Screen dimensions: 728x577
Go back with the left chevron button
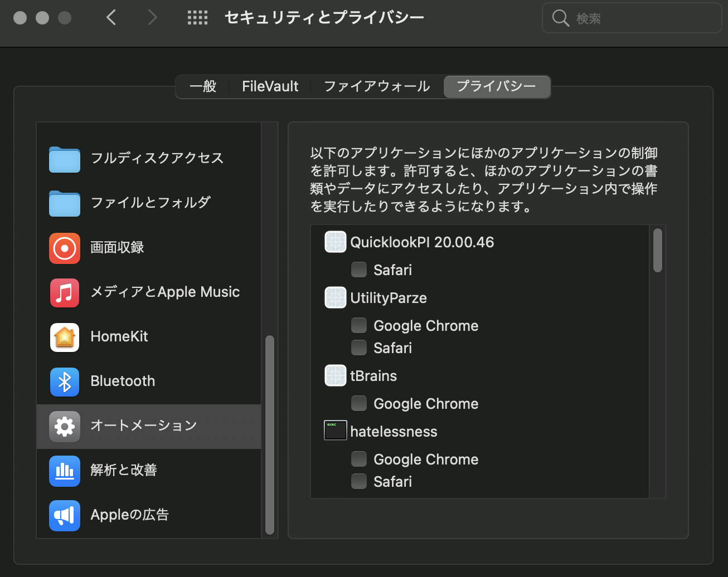click(x=111, y=18)
